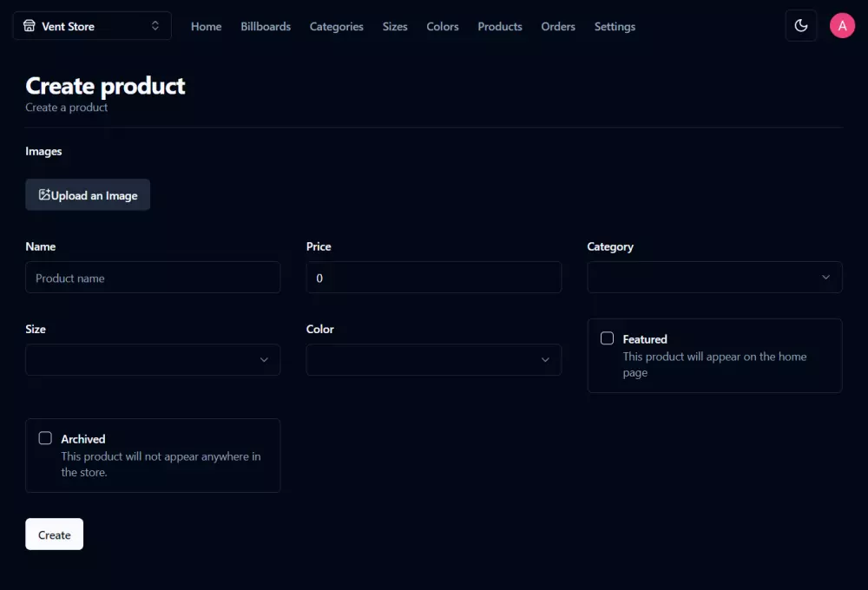Go to Sizes in navigation
This screenshot has height=590, width=868.
[x=395, y=27]
